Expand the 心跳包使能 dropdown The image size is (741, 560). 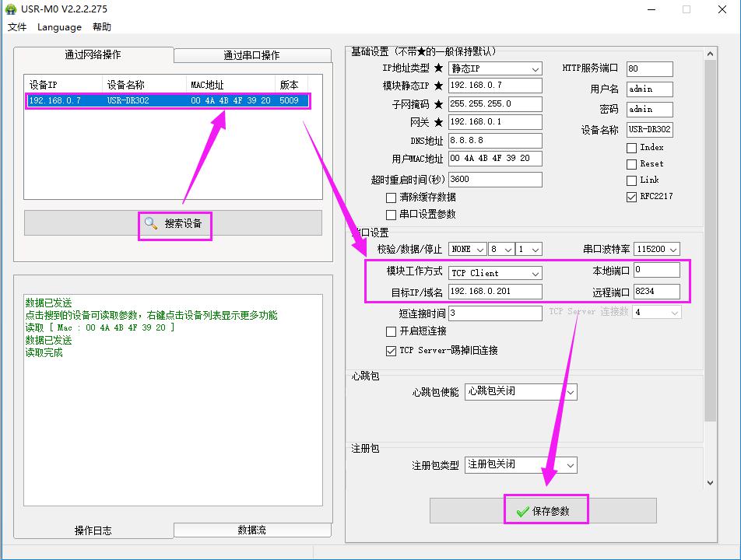click(570, 392)
